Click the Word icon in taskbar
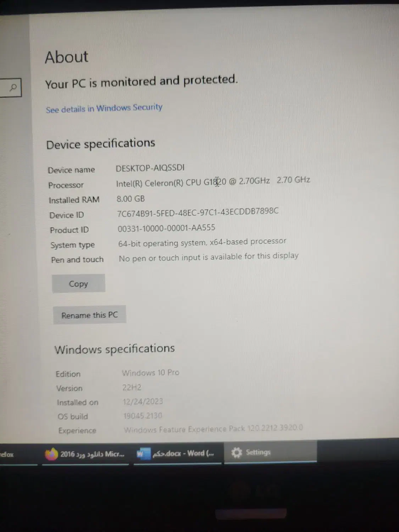The image size is (399, 532). 143,454
